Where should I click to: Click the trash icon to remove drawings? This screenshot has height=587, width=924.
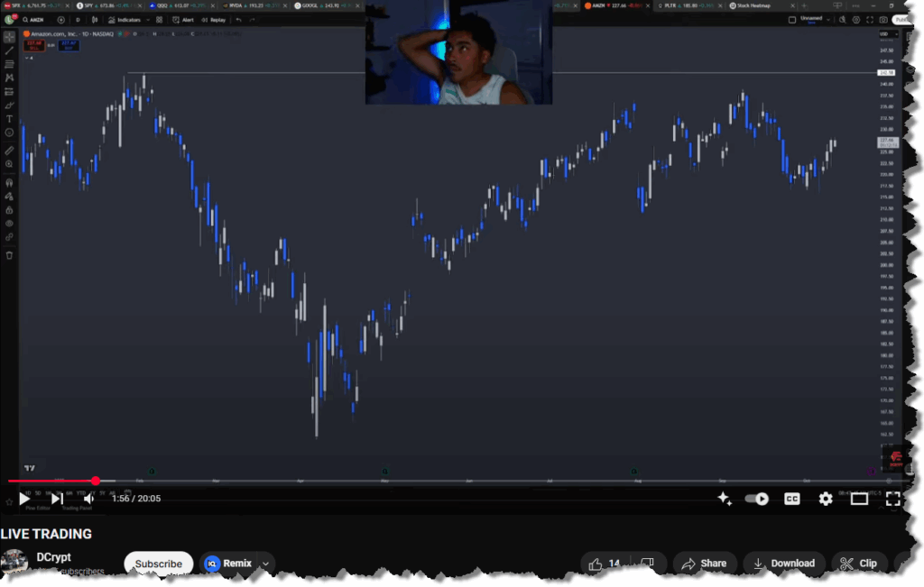[10, 255]
